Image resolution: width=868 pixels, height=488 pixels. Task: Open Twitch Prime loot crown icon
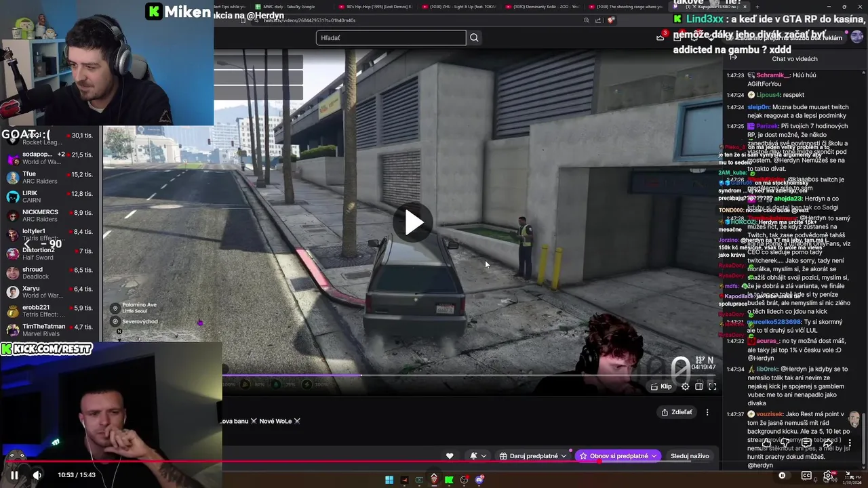tap(660, 37)
